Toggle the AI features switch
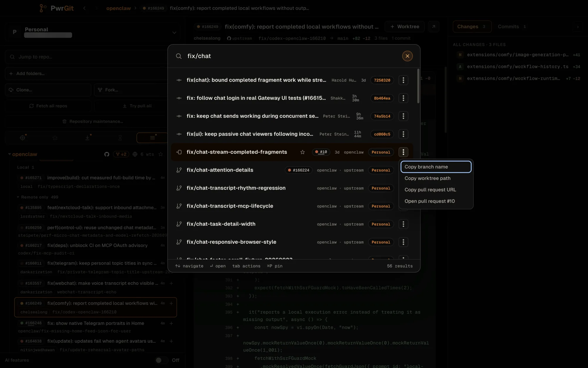The image size is (588, 368). 161,360
